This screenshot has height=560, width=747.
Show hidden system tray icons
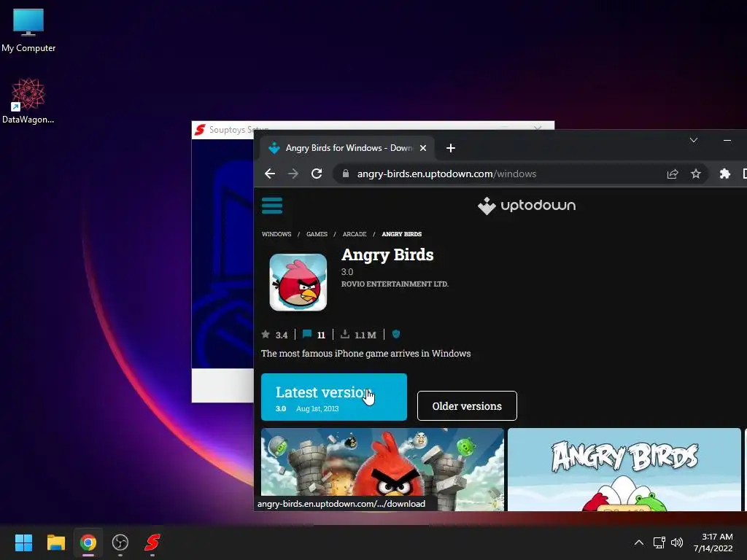pos(639,542)
